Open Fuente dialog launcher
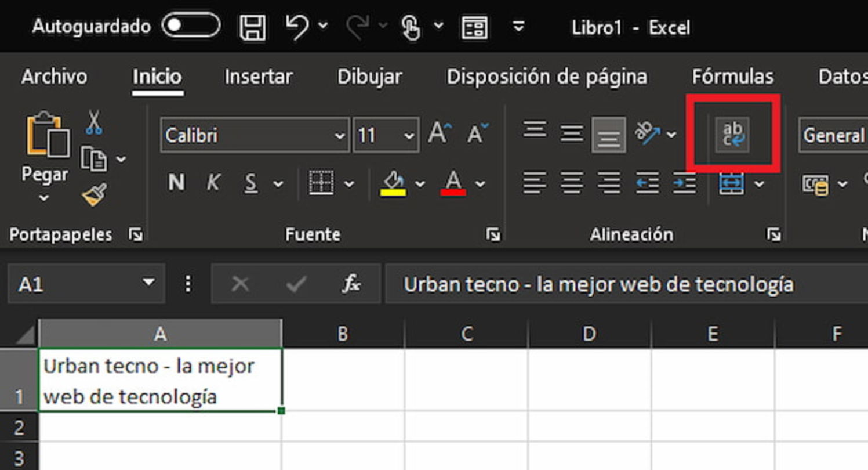Viewport: 868px width, 470px height. 493,234
